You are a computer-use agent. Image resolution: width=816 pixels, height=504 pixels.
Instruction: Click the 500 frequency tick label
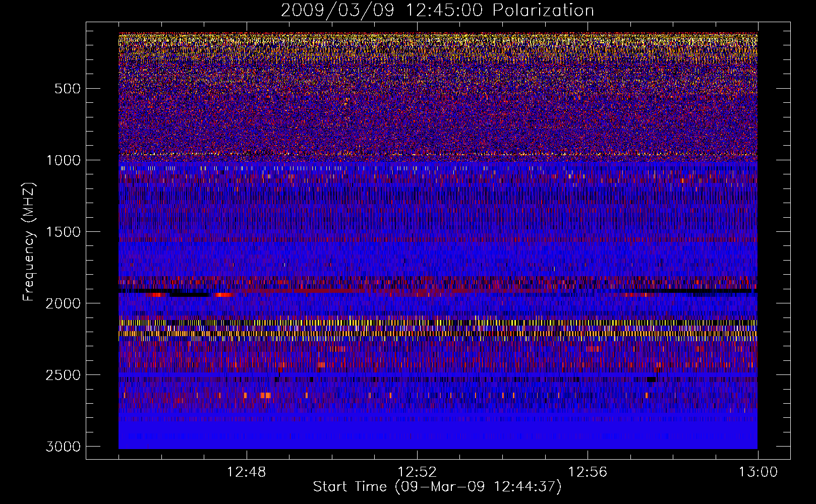[68, 89]
